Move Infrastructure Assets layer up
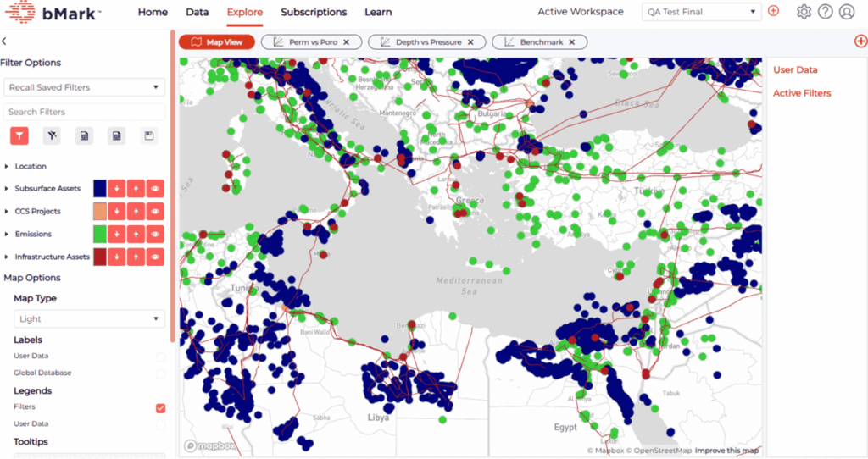The height and width of the screenshot is (459, 868). [x=136, y=257]
